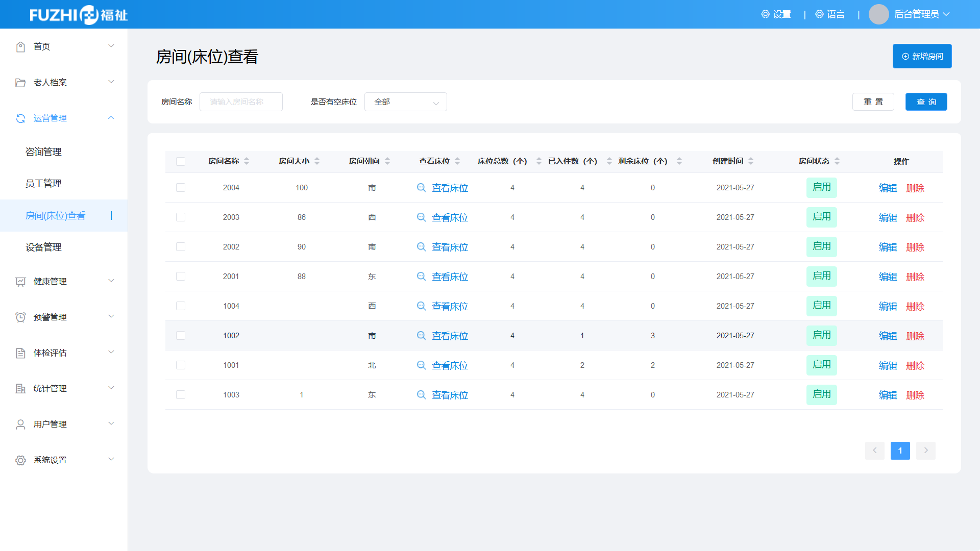Click the previous page arrow

tap(875, 450)
